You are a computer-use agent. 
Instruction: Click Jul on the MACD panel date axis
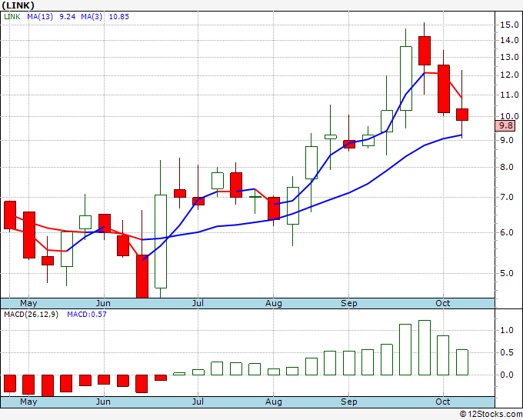click(198, 402)
